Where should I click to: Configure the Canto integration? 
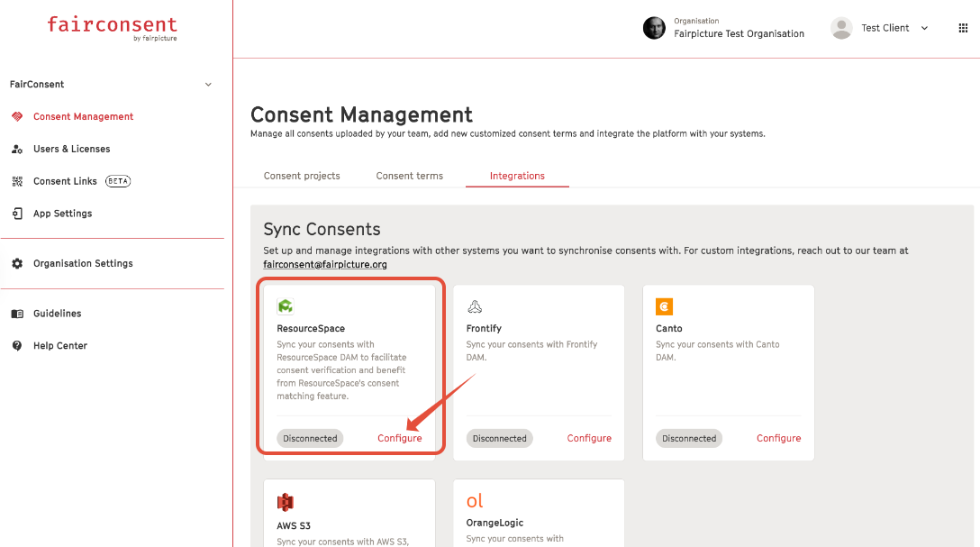pos(779,438)
